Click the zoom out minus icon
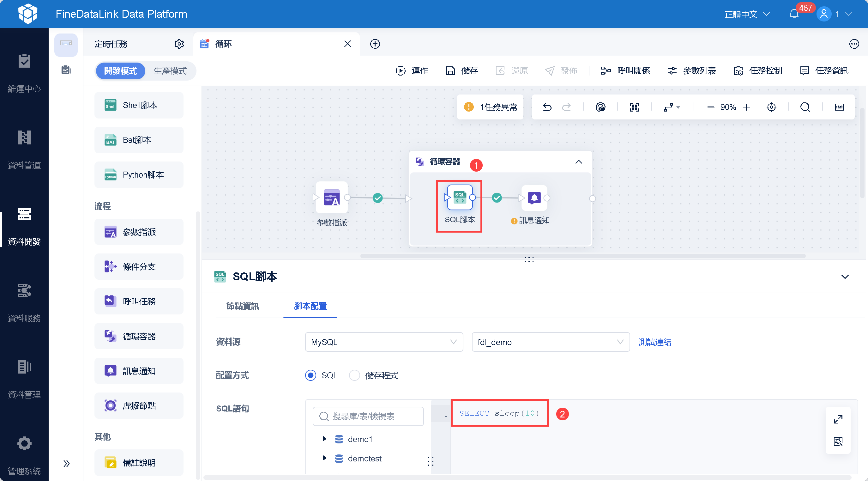The image size is (868, 481). coord(710,107)
